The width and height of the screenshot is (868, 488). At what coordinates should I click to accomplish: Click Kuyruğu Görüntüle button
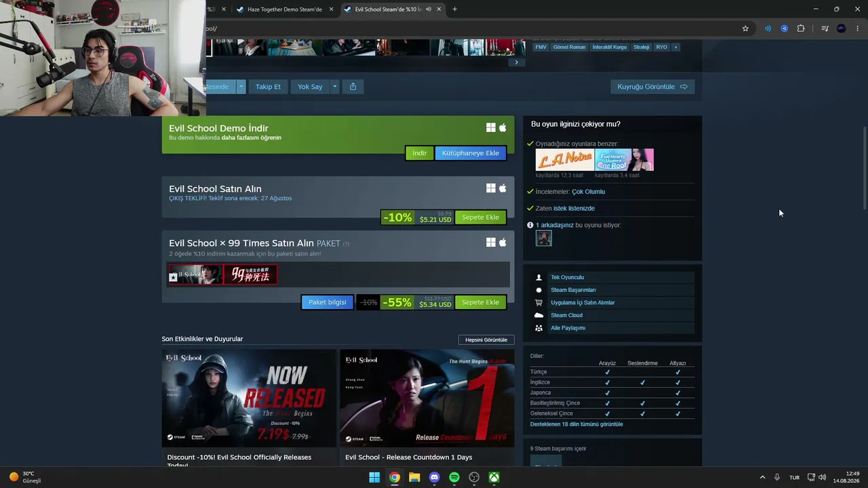click(x=652, y=87)
